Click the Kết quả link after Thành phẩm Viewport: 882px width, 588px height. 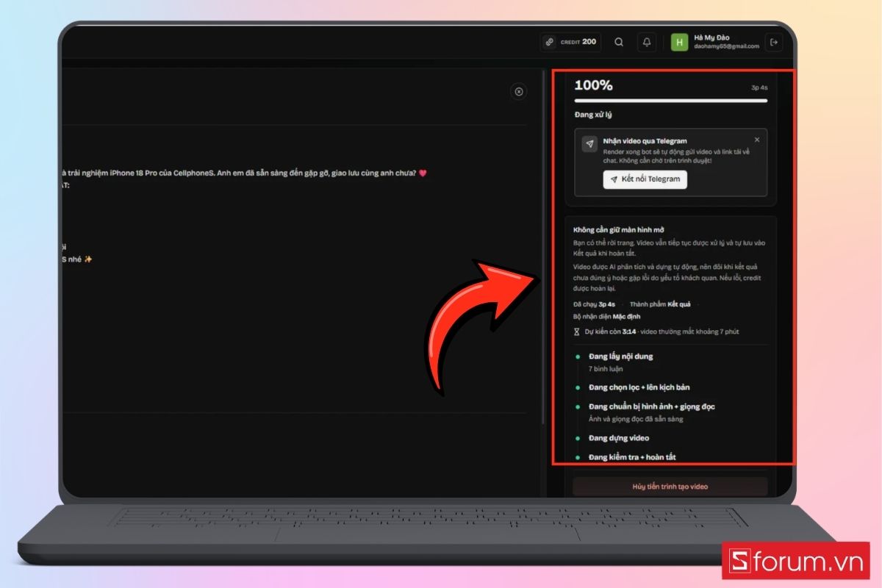(678, 304)
